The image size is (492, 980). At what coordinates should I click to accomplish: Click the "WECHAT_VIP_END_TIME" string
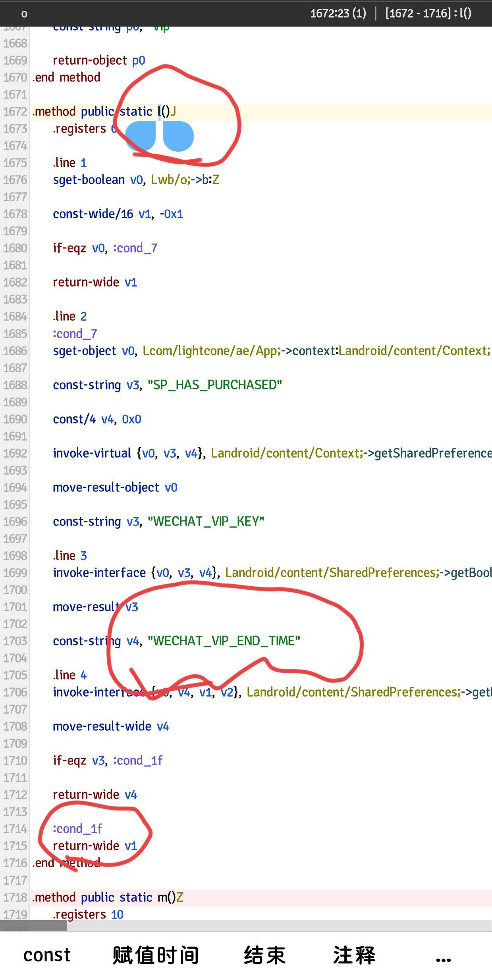tap(224, 641)
